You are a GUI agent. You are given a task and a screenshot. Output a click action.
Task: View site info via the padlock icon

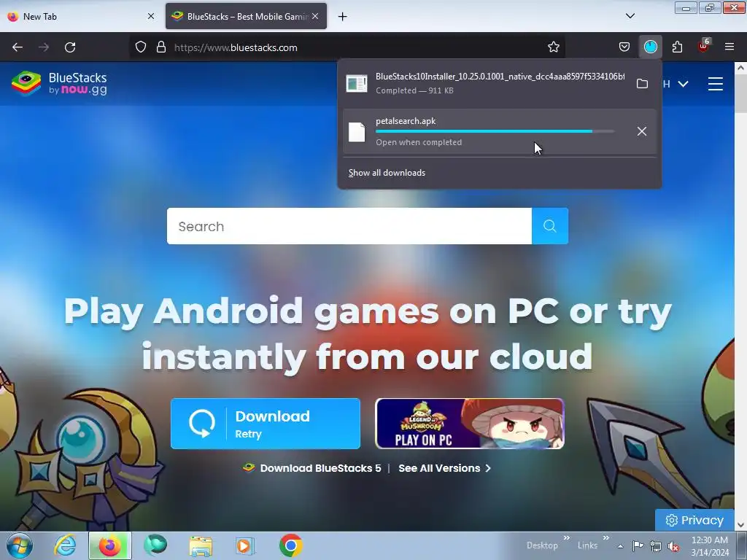click(x=161, y=47)
